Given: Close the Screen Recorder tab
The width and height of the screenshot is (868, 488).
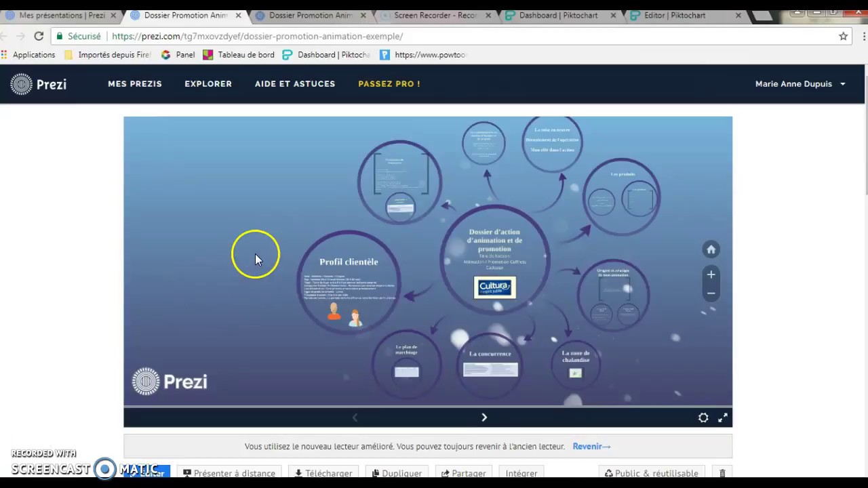Looking at the screenshot, I should (488, 15).
